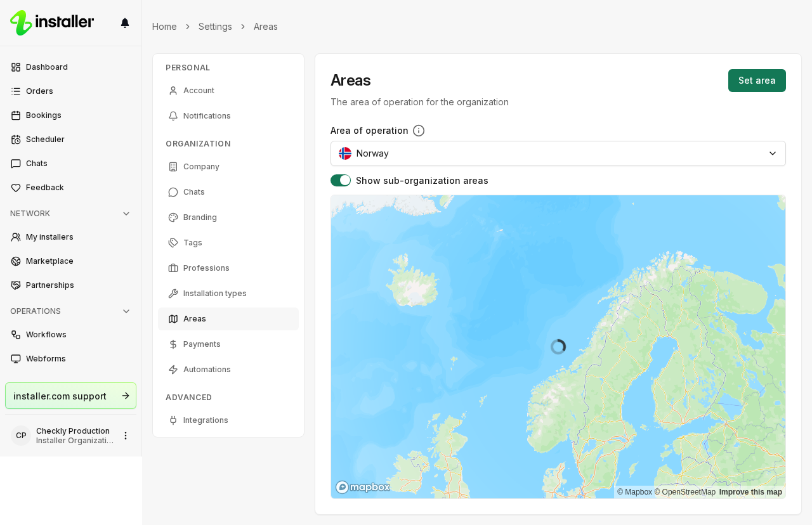Open Chats under Organization settings

[228, 192]
